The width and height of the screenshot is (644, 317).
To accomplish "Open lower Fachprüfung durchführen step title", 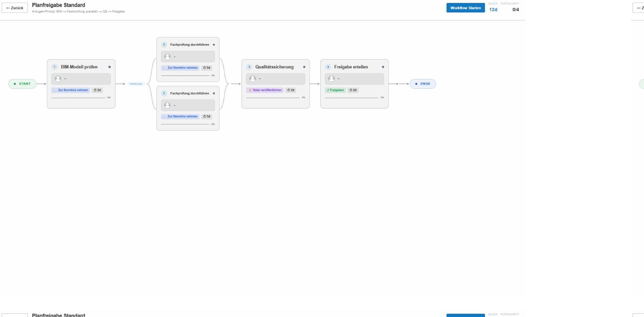I will tap(190, 93).
